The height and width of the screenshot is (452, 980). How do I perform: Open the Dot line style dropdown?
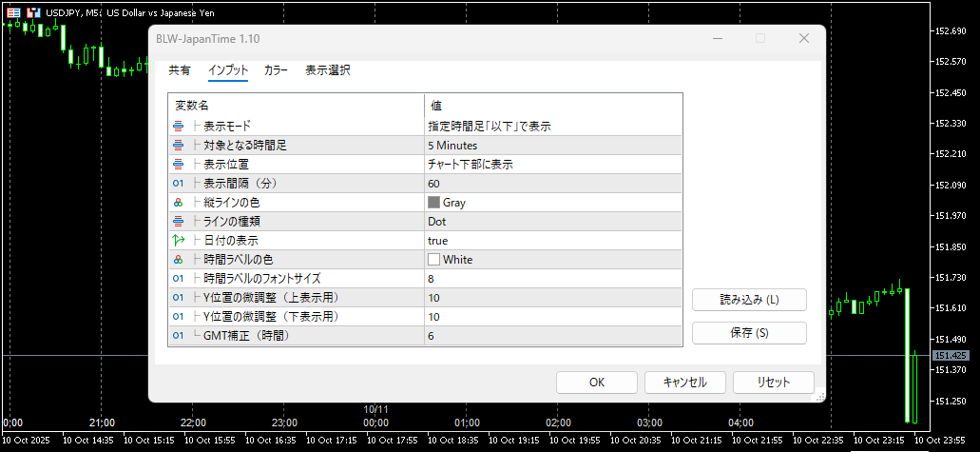pyautogui.click(x=552, y=221)
